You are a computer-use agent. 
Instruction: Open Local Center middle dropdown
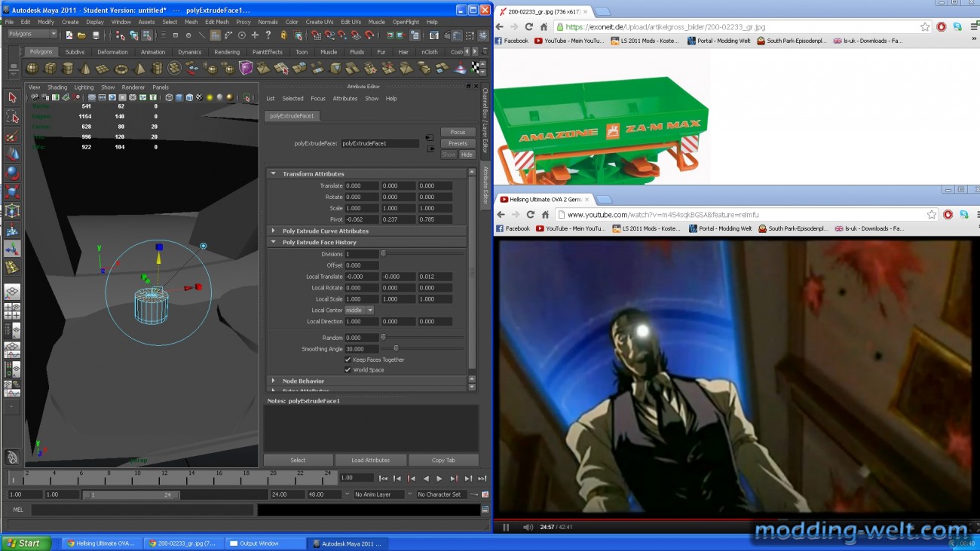click(360, 310)
